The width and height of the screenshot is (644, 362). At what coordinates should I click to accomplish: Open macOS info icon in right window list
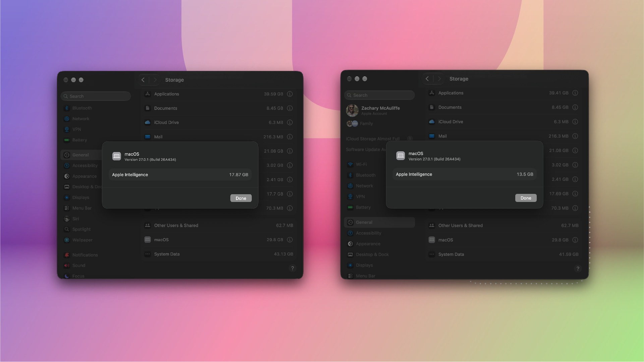575,240
